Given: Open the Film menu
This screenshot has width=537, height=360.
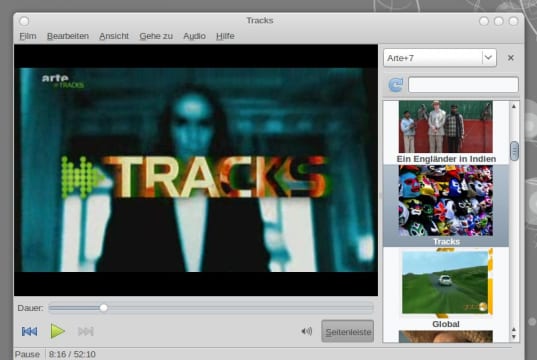Looking at the screenshot, I should pos(28,36).
